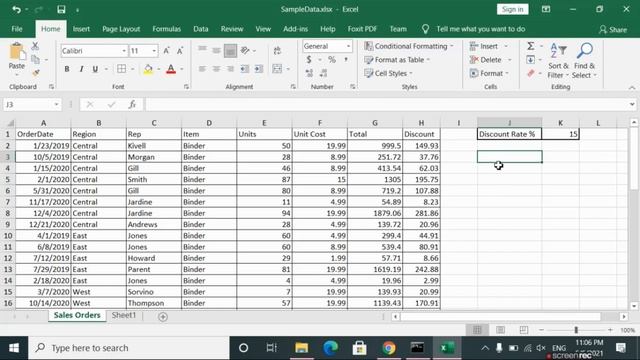Screen dimensions: 640x360
Task: Add a new sheet with plus button
Action: pyautogui.click(x=163, y=317)
